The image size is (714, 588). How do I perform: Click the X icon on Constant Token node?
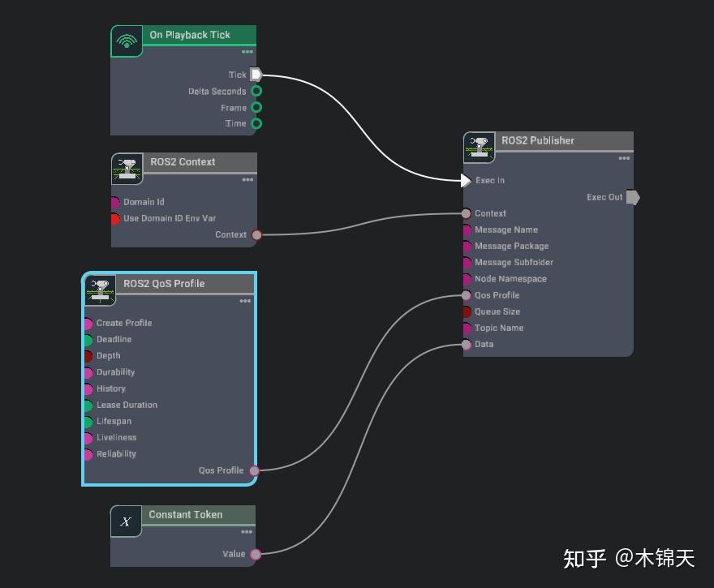click(x=126, y=521)
